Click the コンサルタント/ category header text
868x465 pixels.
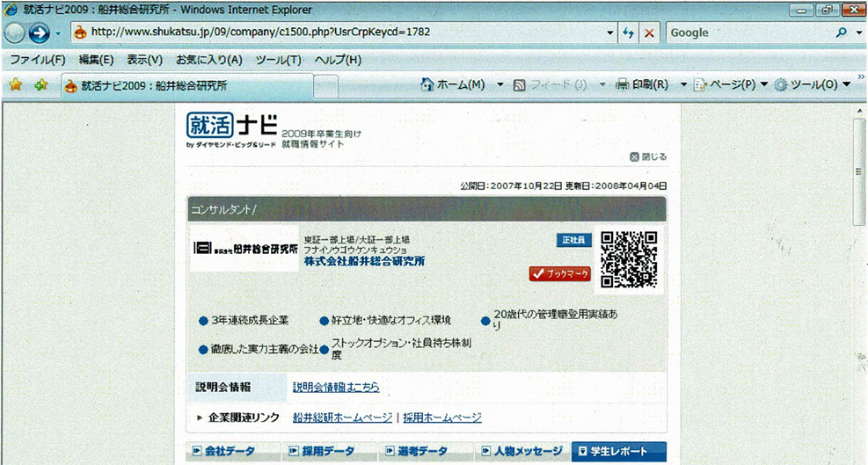pyautogui.click(x=223, y=210)
